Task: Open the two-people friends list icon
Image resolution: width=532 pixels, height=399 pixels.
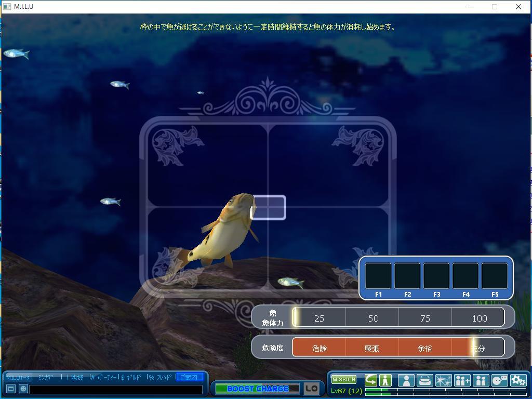Action: (481, 380)
